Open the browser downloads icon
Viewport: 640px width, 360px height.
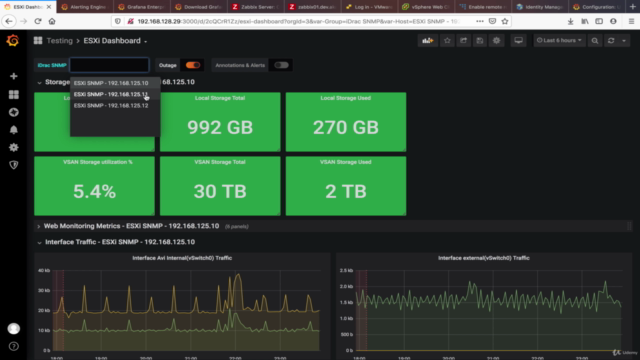570,21
